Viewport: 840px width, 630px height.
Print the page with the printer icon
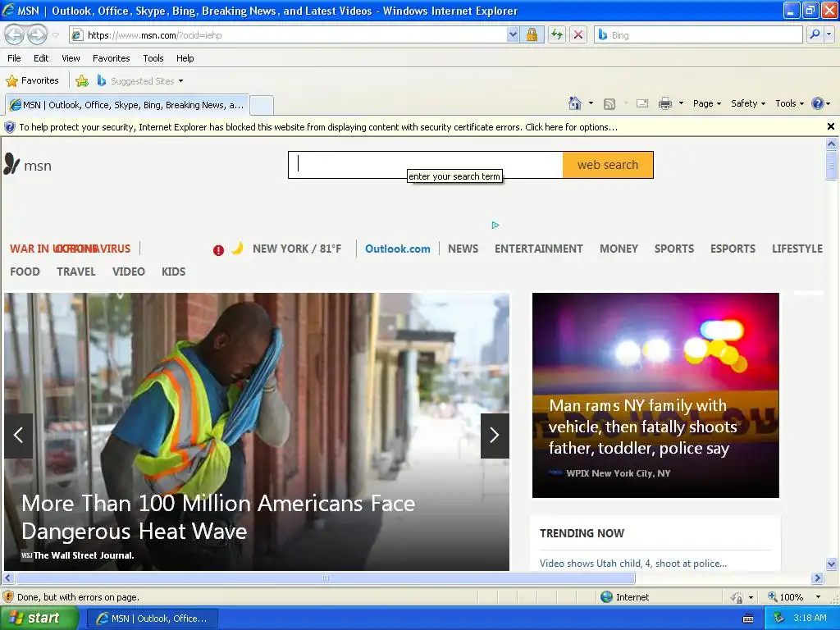tap(664, 103)
